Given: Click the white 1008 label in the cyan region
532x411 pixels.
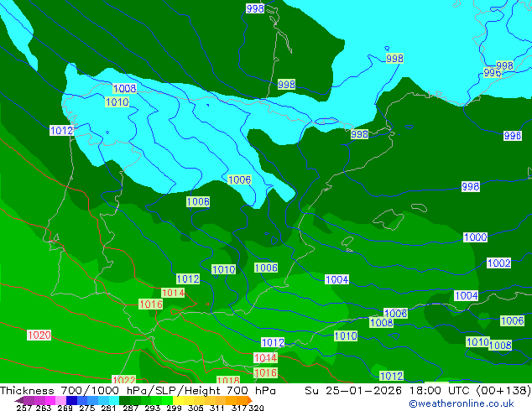Looking at the screenshot, I should pyautogui.click(x=124, y=88).
